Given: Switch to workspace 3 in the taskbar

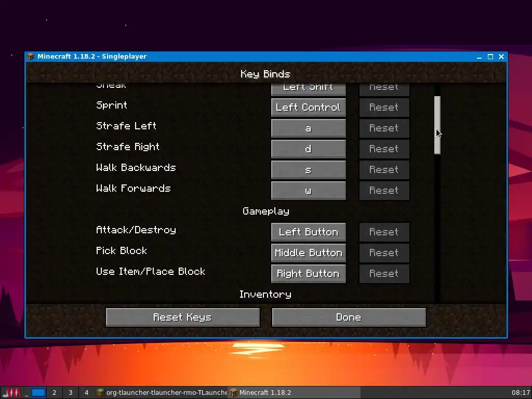Looking at the screenshot, I should pyautogui.click(x=71, y=393).
